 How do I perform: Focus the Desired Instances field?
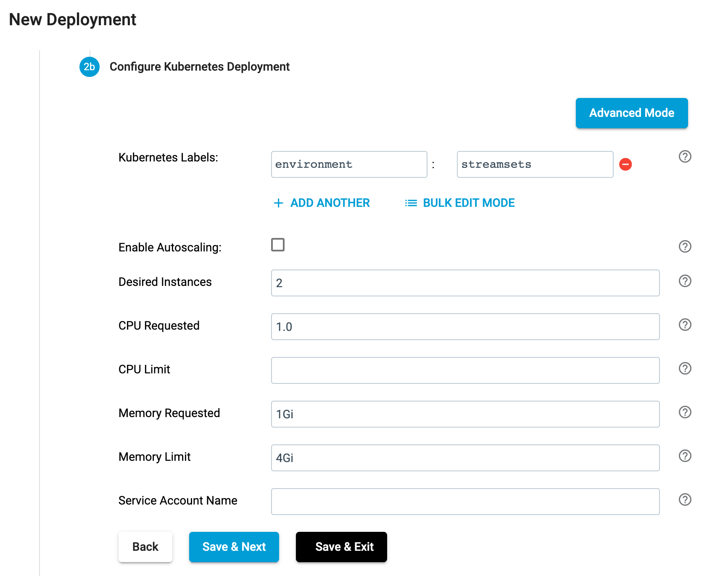465,283
